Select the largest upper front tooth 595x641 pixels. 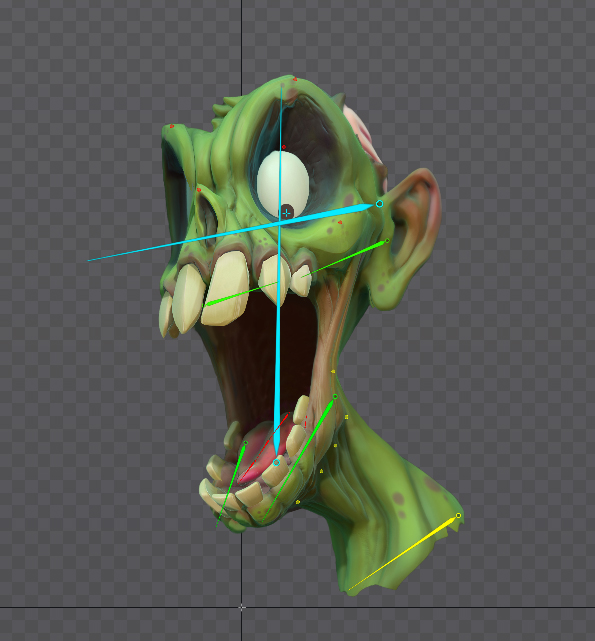click(x=226, y=288)
